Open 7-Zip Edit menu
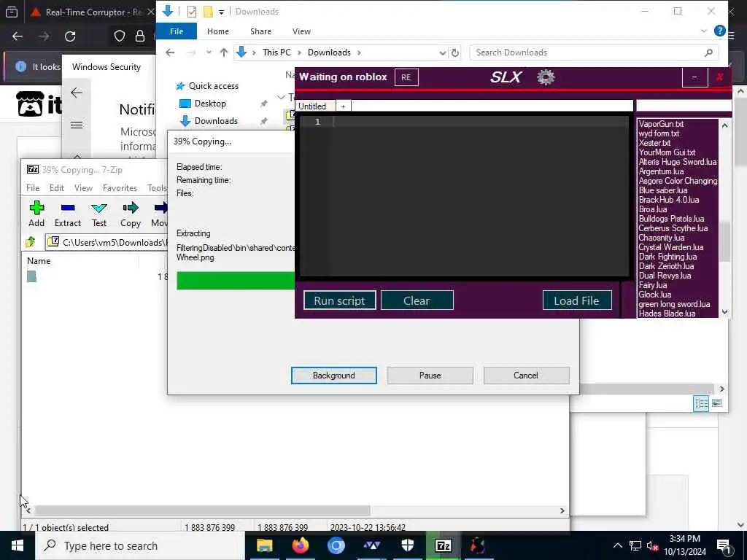Image resolution: width=747 pixels, height=560 pixels. [x=57, y=188]
